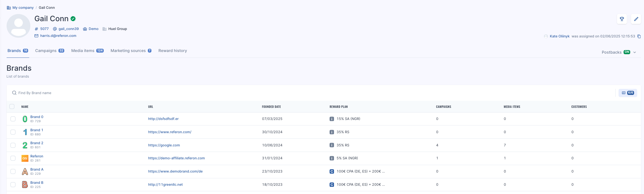Click the Brand B logo icon
The width and height of the screenshot is (644, 194).
[25, 185]
